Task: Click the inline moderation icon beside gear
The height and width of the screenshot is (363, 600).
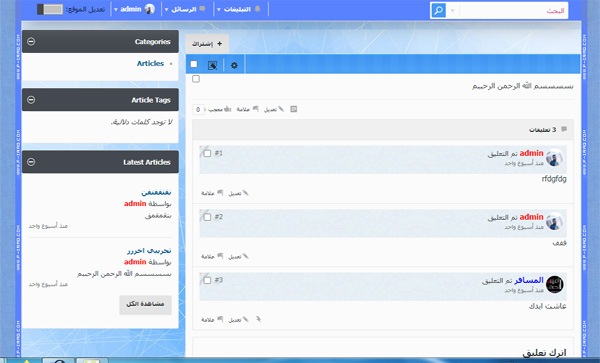Action: click(x=212, y=65)
